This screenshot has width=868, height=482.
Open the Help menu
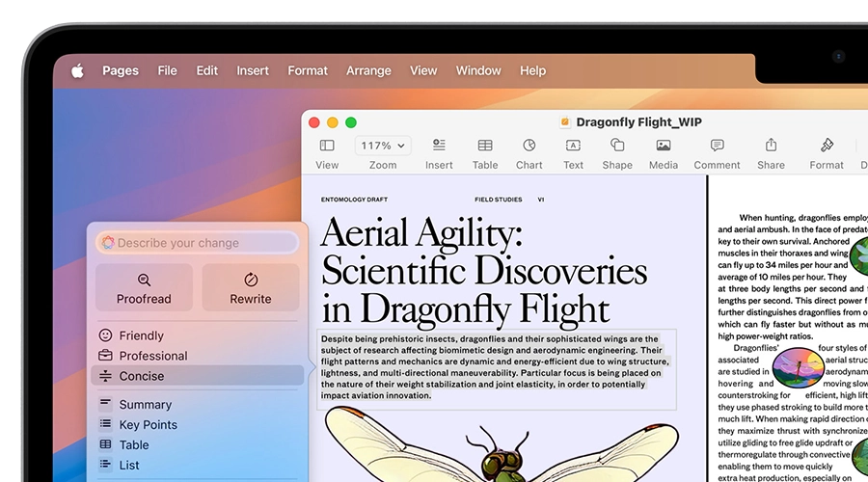(532, 70)
